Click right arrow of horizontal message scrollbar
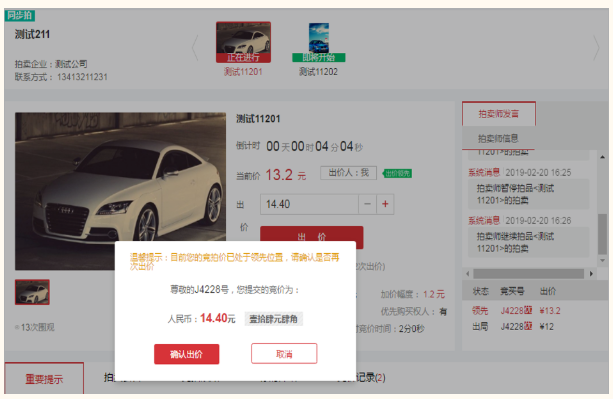The height and width of the screenshot is (399, 613). tap(591, 274)
